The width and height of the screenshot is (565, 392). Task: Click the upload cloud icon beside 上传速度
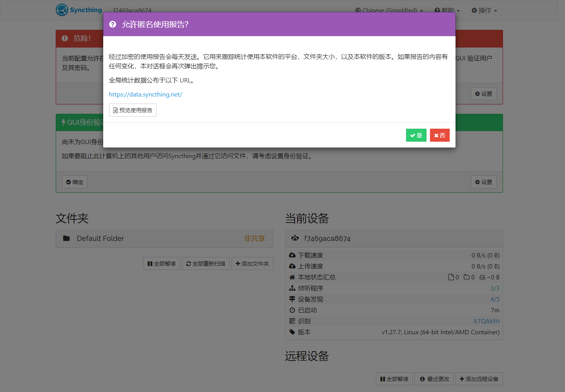click(292, 266)
